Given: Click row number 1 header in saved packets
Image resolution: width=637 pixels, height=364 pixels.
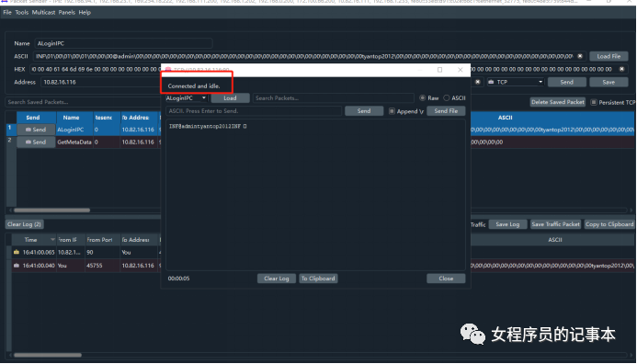Looking at the screenshot, I should 10,129.
